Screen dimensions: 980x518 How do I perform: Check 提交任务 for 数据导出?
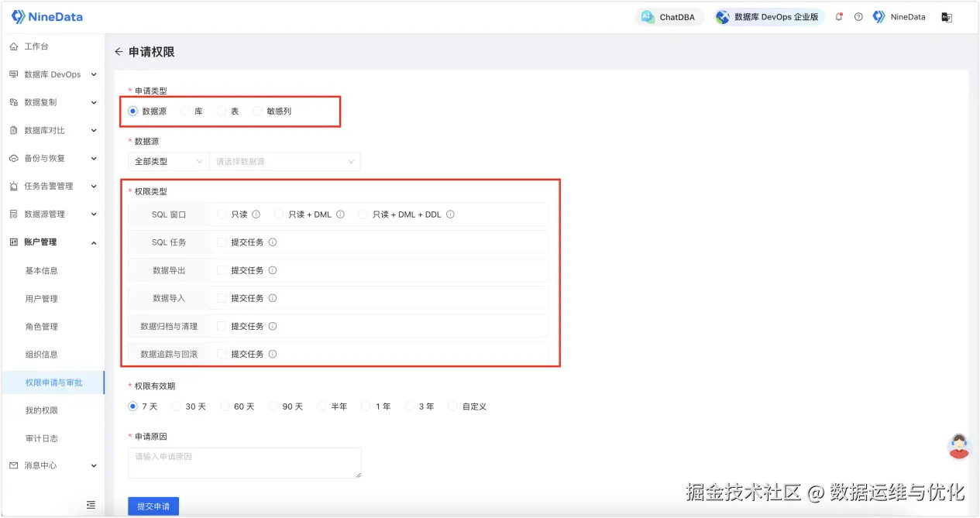pyautogui.click(x=222, y=270)
